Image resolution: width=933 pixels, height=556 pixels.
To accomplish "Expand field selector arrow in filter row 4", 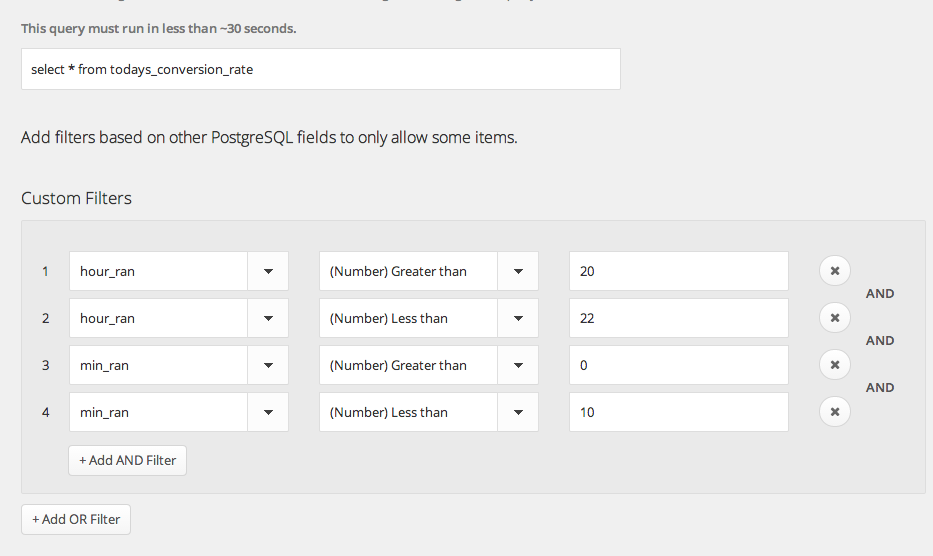I will coord(268,412).
